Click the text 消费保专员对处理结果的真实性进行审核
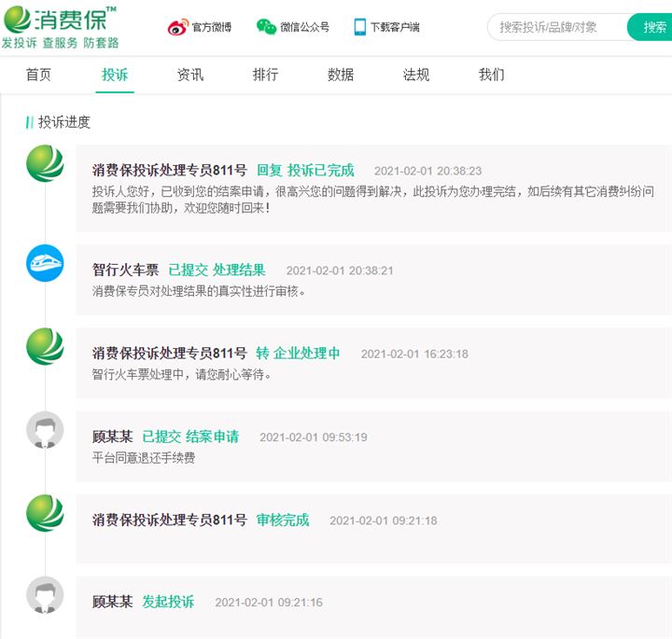672x639 pixels. point(199,291)
